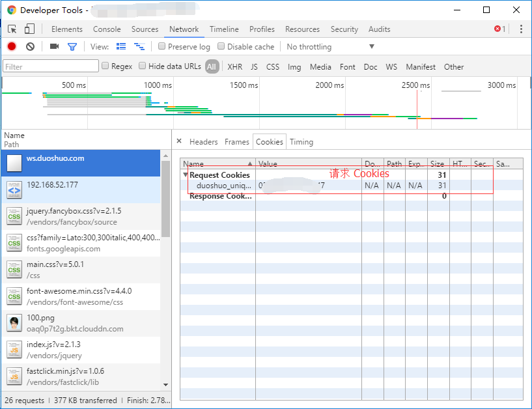Activate the inspect element picker icon
Screen dimensions: 532x409
click(12, 29)
